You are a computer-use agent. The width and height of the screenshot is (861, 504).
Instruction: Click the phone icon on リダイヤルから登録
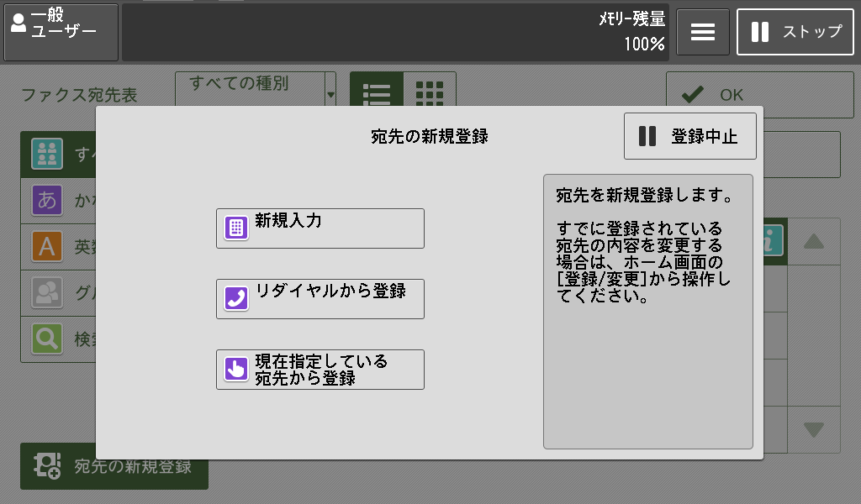(236, 298)
